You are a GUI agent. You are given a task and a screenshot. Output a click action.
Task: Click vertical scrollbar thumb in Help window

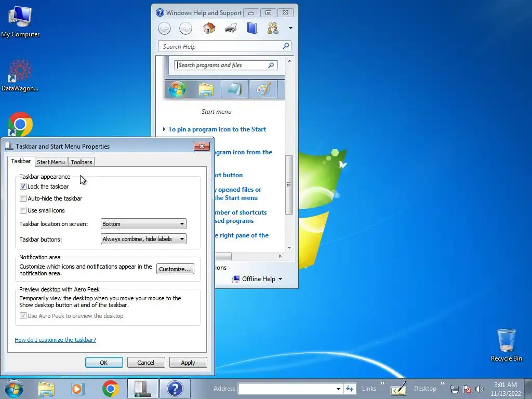289,184
